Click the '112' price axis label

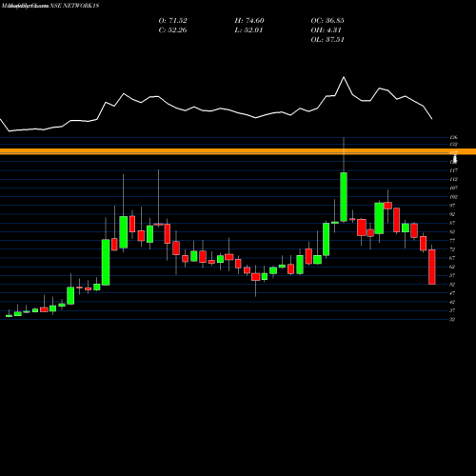pos(453,179)
